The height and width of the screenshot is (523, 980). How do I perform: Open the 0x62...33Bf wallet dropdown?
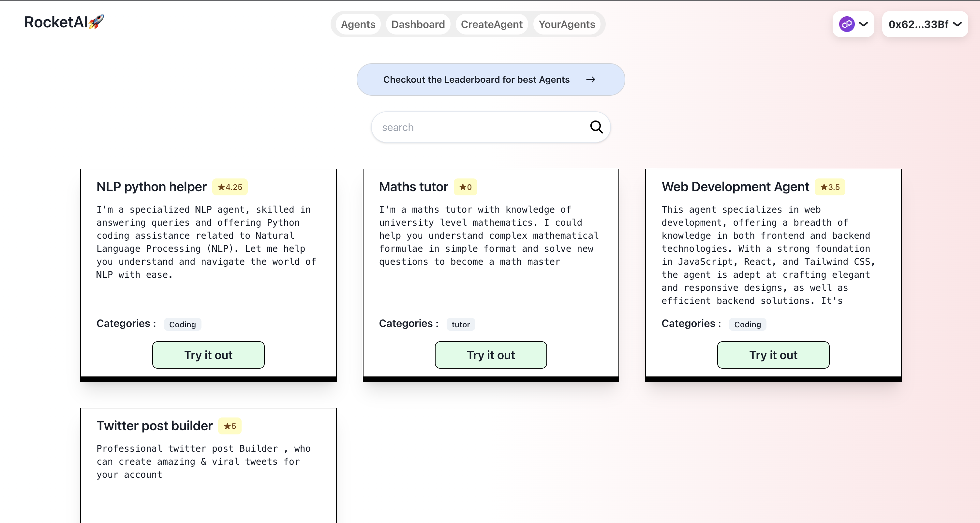pos(925,24)
